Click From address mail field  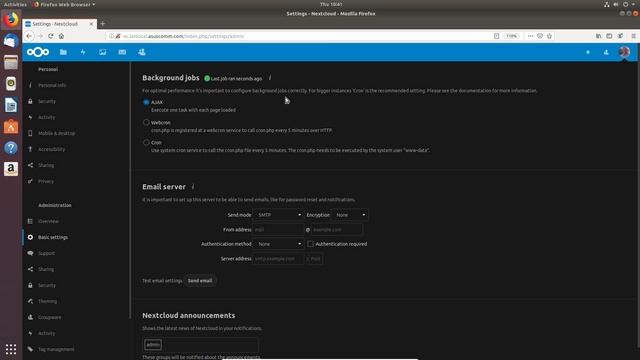click(278, 229)
